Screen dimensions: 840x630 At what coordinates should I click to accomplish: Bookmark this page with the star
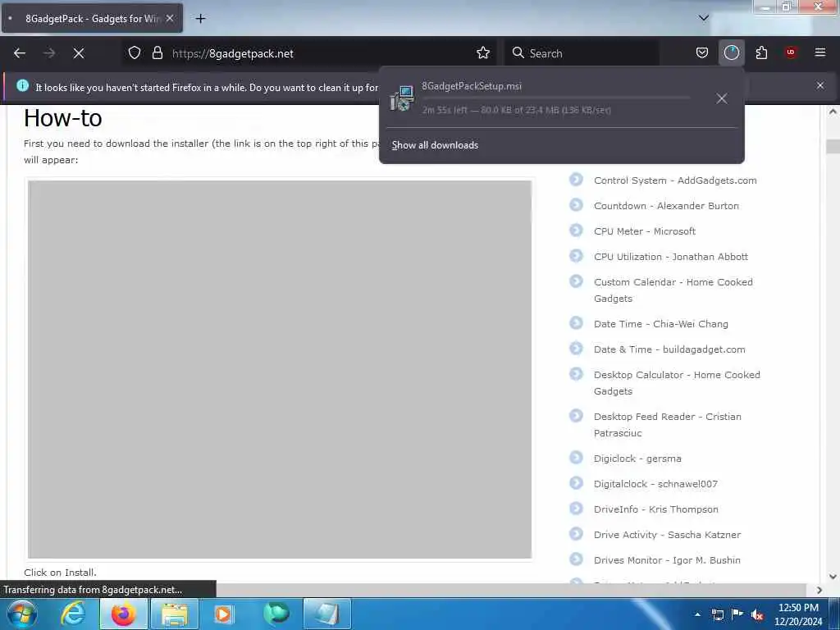click(x=483, y=52)
